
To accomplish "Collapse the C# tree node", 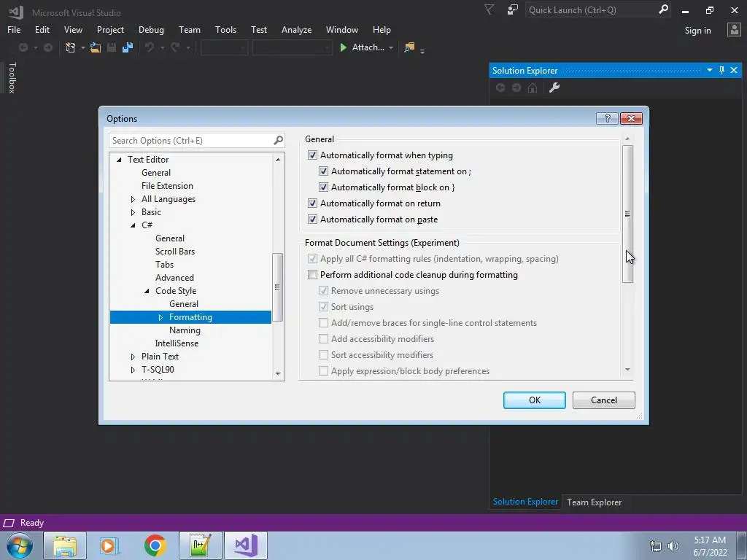I will (133, 226).
